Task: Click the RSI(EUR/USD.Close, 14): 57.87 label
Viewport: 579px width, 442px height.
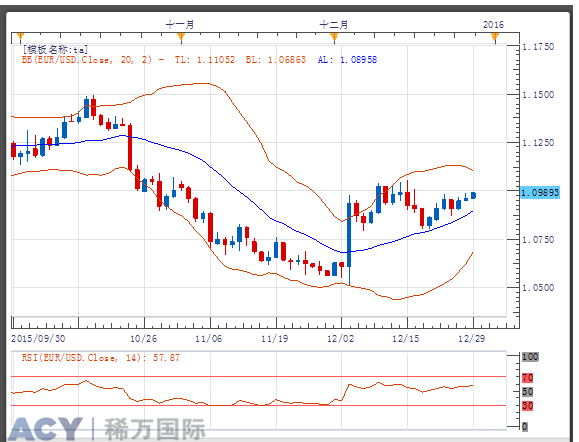Action: tap(100, 357)
